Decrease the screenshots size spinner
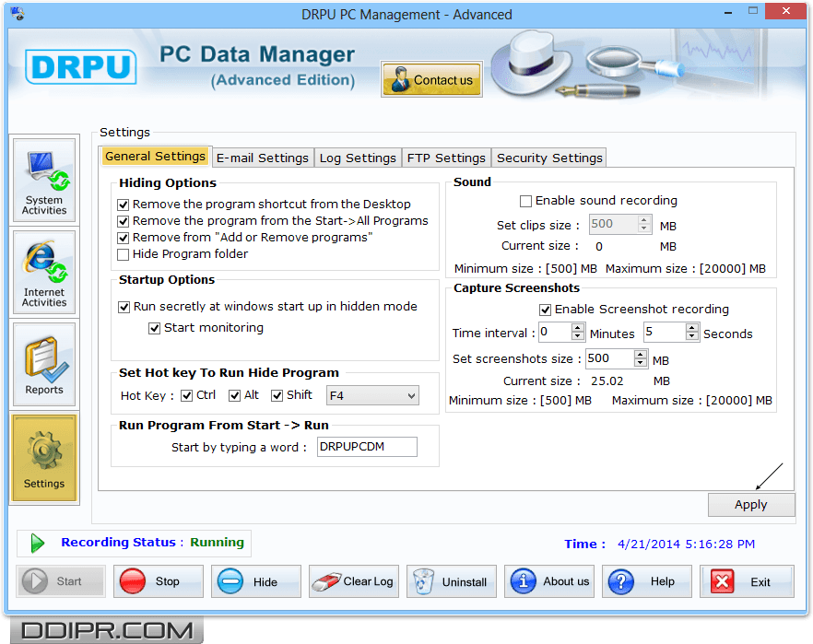Image resolution: width=813 pixels, height=644 pixels. pos(641,363)
